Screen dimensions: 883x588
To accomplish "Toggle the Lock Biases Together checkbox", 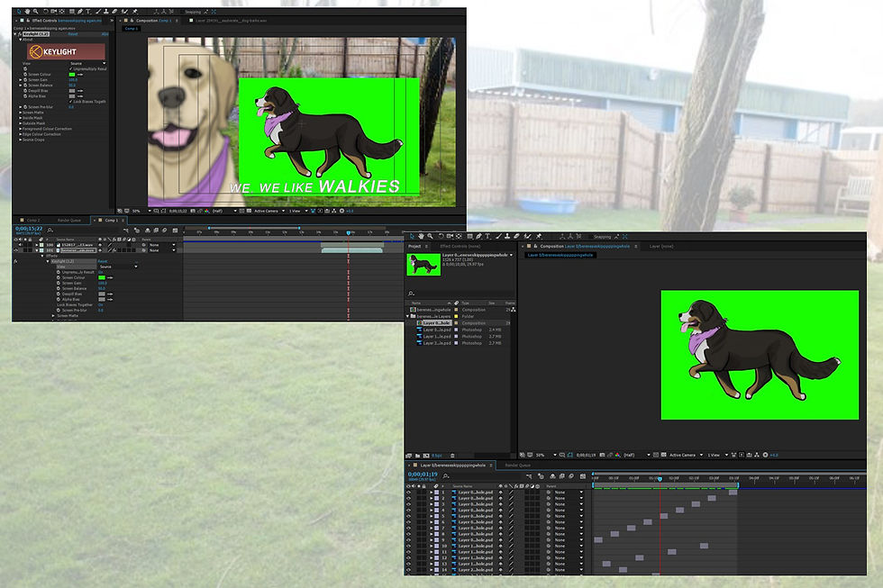I will (70, 102).
